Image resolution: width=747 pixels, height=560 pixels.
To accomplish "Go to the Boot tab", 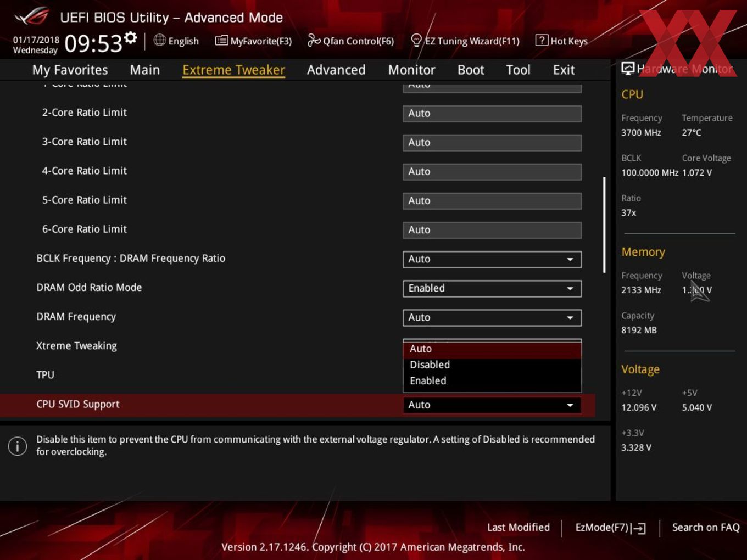I will click(x=471, y=70).
